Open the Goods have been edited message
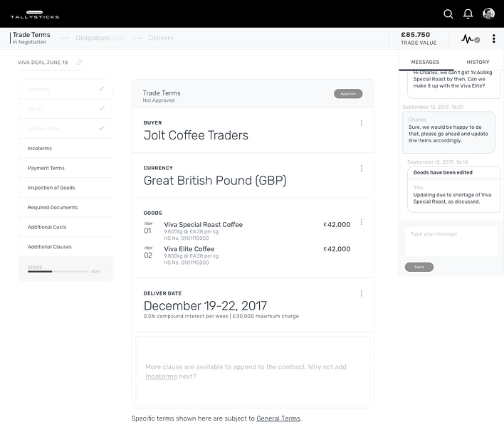The width and height of the screenshot is (504, 427). pos(453,189)
